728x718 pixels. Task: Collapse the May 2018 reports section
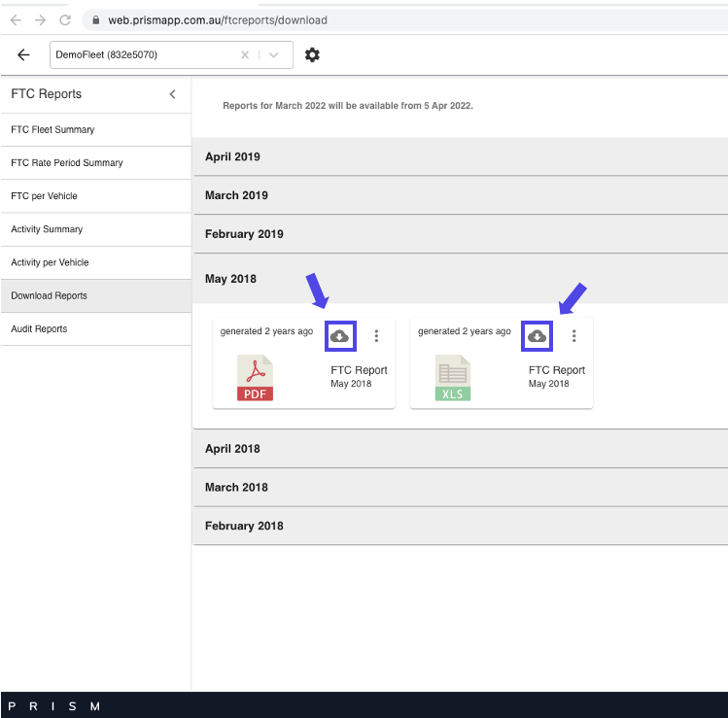click(x=460, y=279)
